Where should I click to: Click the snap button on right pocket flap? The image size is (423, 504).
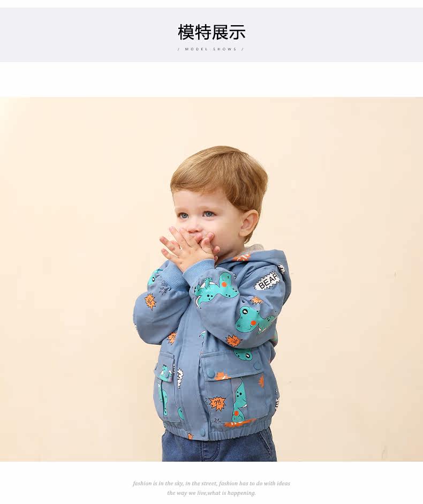210,373
